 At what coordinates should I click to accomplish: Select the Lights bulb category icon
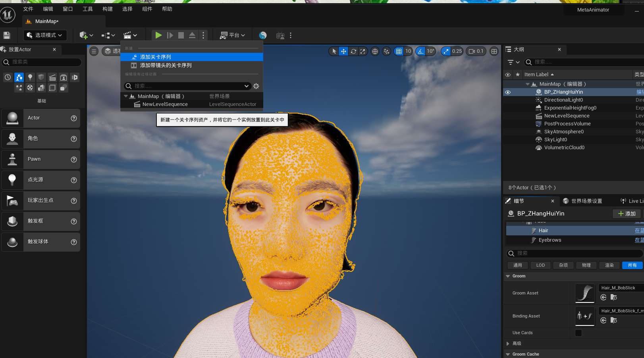coord(30,77)
